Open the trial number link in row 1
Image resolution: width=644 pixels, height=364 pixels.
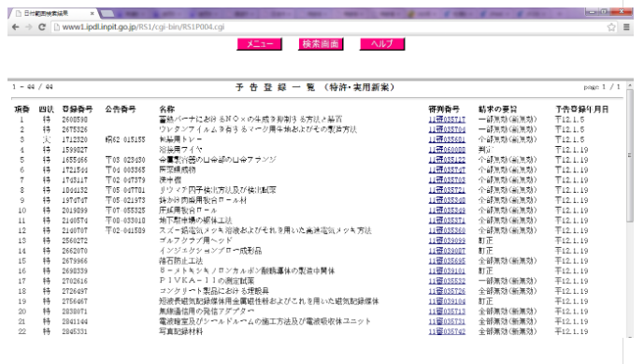447,120
